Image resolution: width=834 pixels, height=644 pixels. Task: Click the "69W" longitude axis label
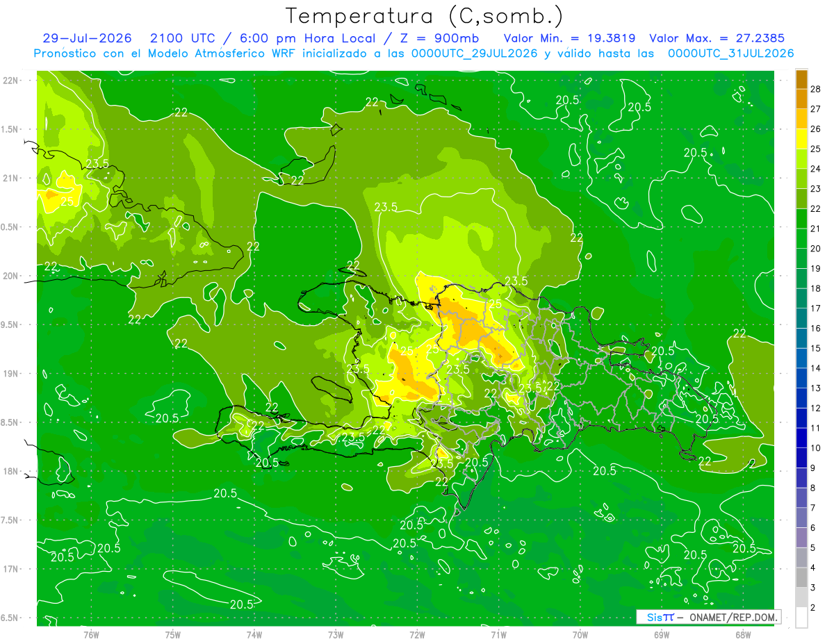pyautogui.click(x=662, y=634)
